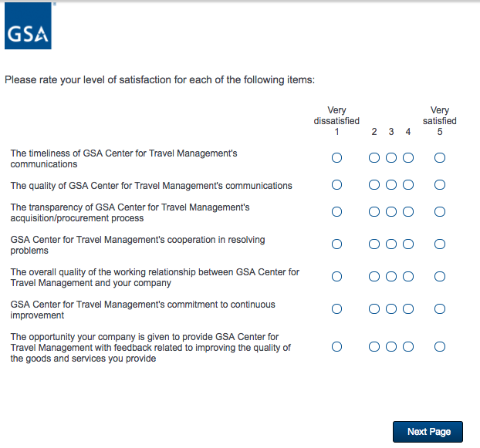Rate quality of communications very satisfied
Image resolution: width=480 pixels, height=448 pixels.
[440, 185]
